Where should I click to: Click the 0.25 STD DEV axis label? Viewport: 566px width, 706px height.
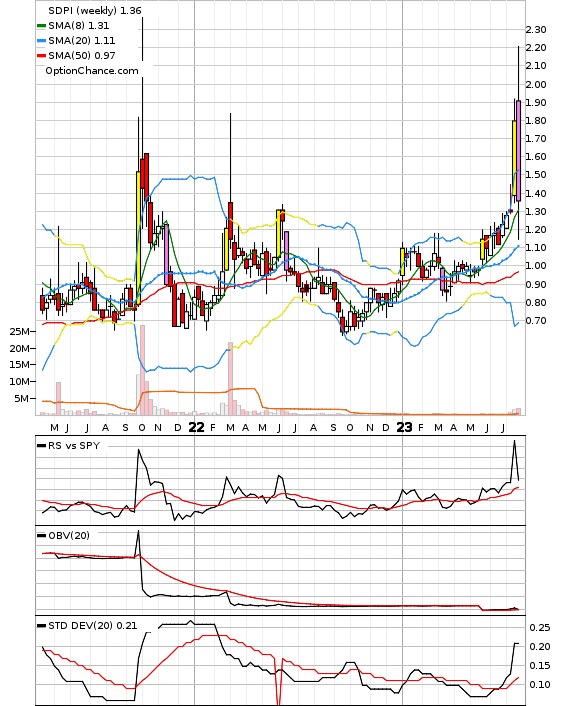(x=539, y=627)
